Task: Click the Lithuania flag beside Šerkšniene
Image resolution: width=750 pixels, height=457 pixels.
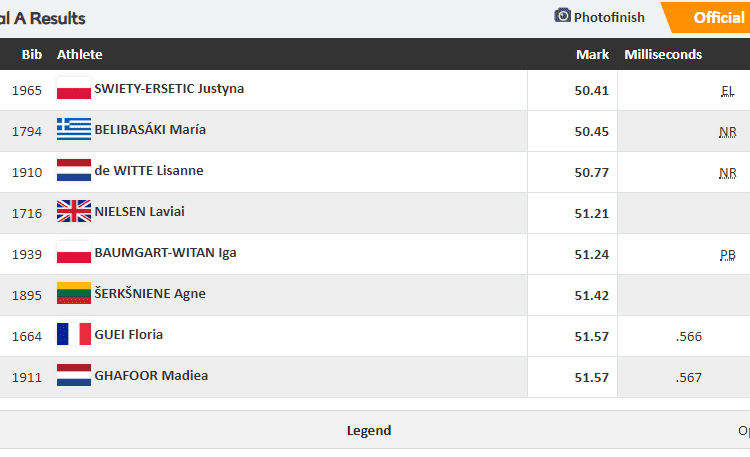Action: tap(74, 294)
